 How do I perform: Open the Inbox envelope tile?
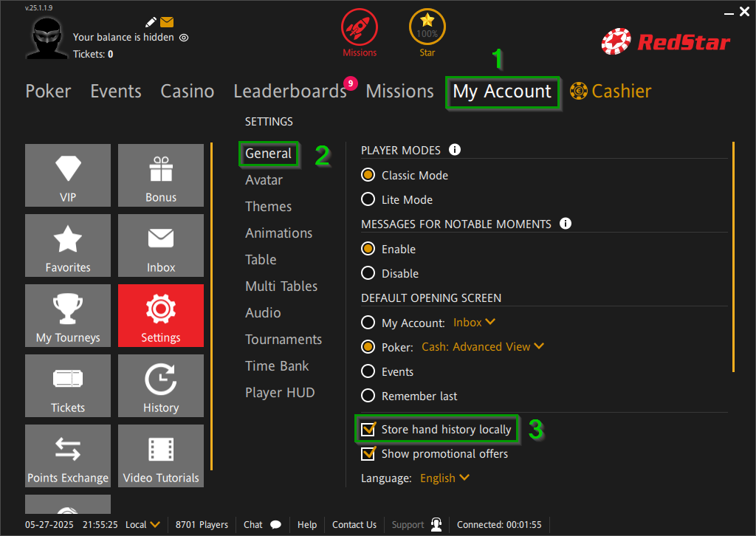161,245
